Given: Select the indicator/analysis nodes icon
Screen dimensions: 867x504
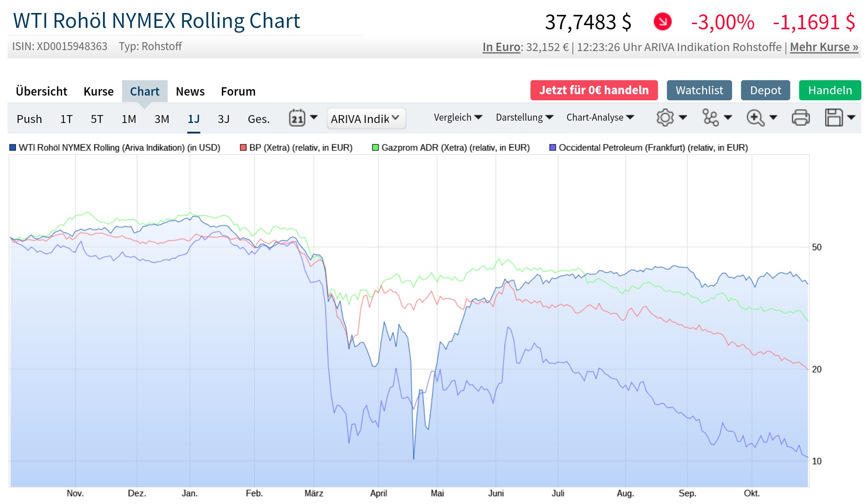Looking at the screenshot, I should (710, 118).
